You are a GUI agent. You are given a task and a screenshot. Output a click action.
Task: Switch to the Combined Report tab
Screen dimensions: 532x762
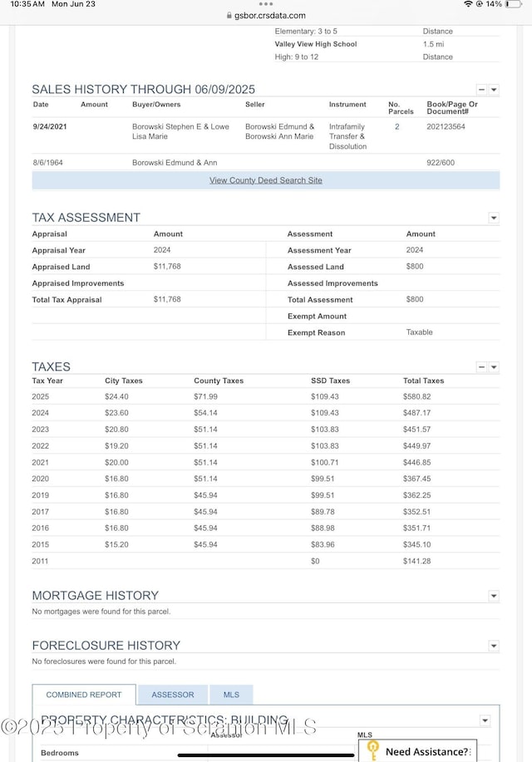pos(84,695)
